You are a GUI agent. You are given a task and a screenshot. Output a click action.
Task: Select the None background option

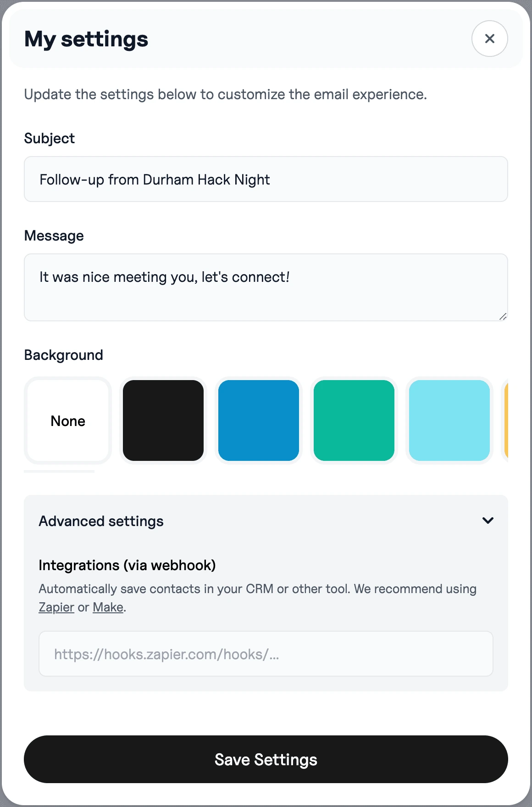(x=68, y=420)
